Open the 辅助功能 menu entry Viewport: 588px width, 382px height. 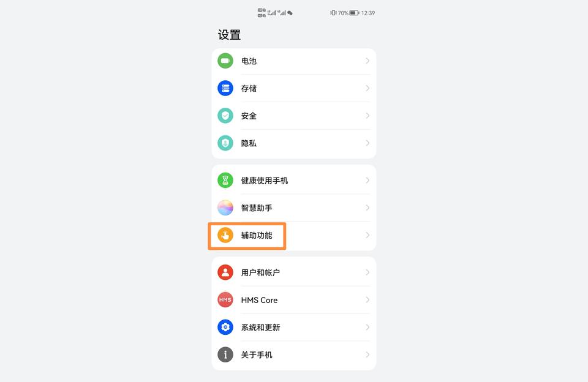click(x=294, y=235)
